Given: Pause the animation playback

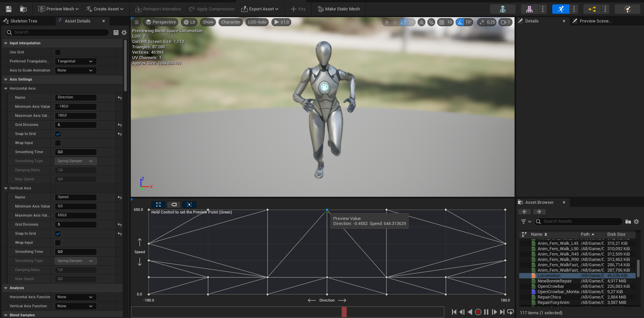Looking at the screenshot, I should click(x=486, y=312).
